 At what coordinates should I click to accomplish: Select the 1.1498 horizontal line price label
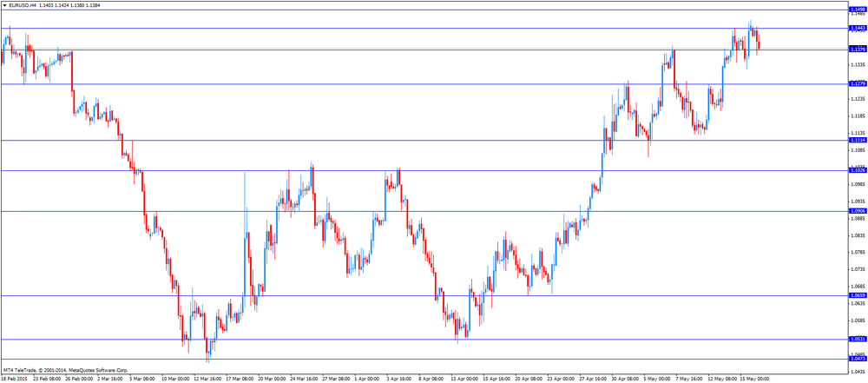point(858,10)
